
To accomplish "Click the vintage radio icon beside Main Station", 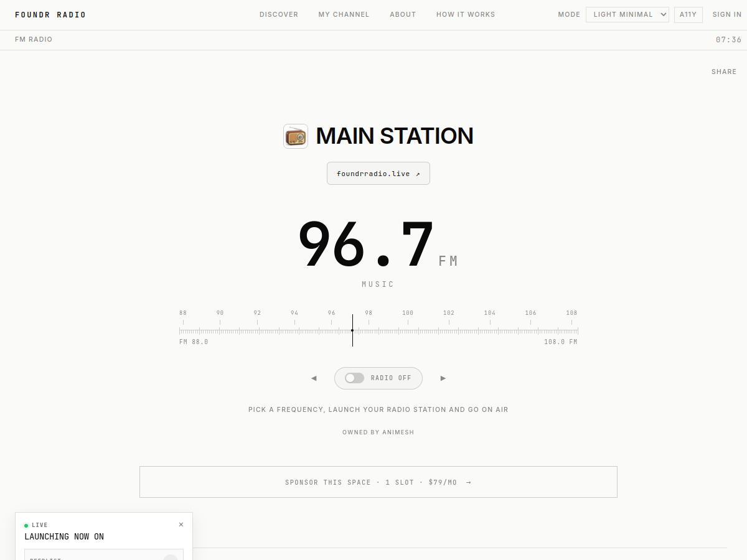I will (x=296, y=136).
